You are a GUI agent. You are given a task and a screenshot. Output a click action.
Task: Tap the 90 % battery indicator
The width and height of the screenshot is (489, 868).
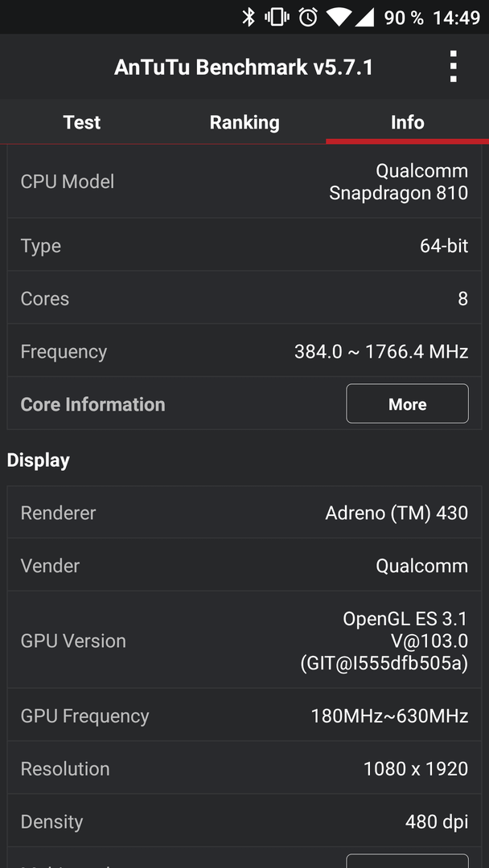click(404, 18)
